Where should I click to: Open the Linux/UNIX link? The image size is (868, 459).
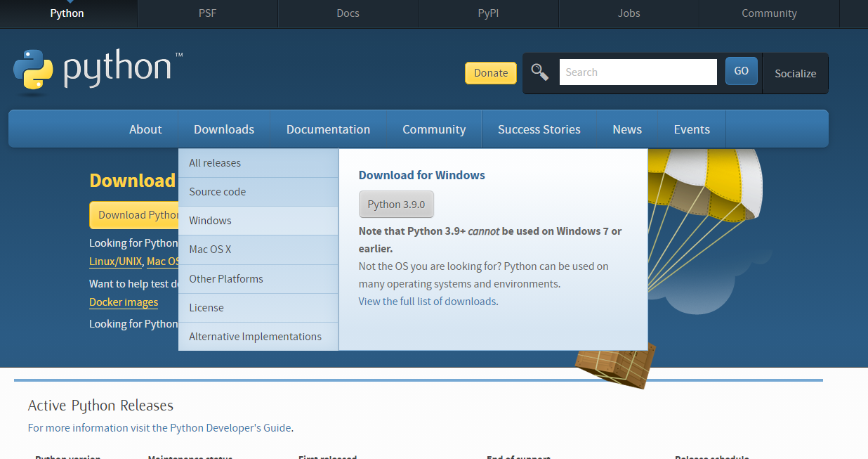click(115, 261)
